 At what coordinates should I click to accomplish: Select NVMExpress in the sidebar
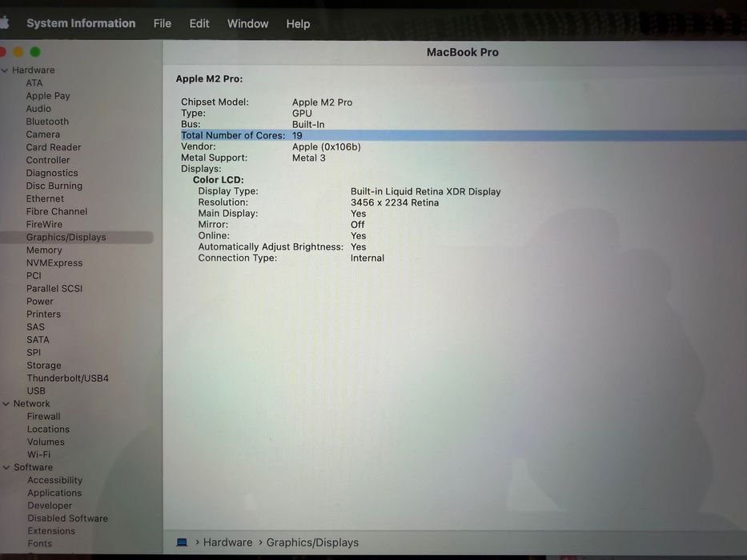[x=54, y=263]
